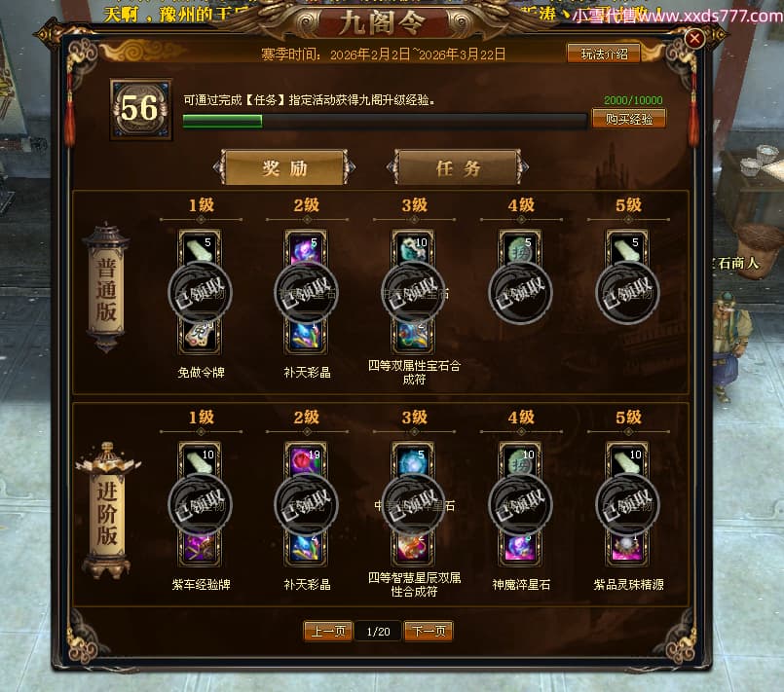
Task: Click the green experience progress bar
Action: coord(385,122)
